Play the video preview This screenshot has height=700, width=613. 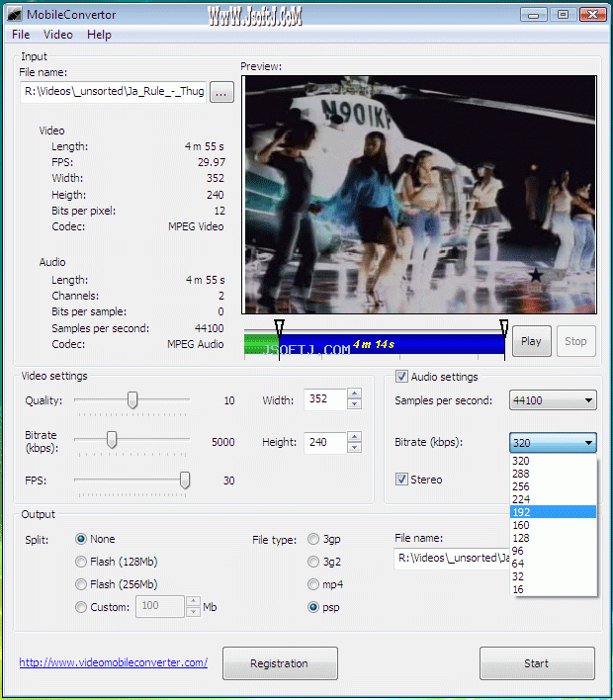click(531, 341)
